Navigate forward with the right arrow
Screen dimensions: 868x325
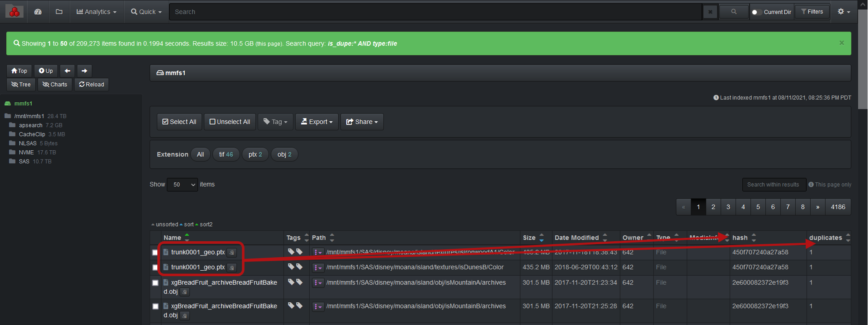(x=84, y=71)
